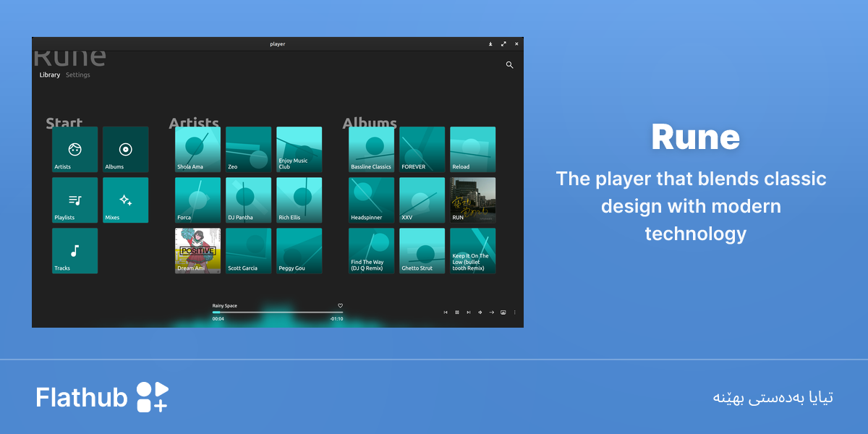Open the Peggy Gou artist tile
The image size is (868, 434).
(299, 251)
